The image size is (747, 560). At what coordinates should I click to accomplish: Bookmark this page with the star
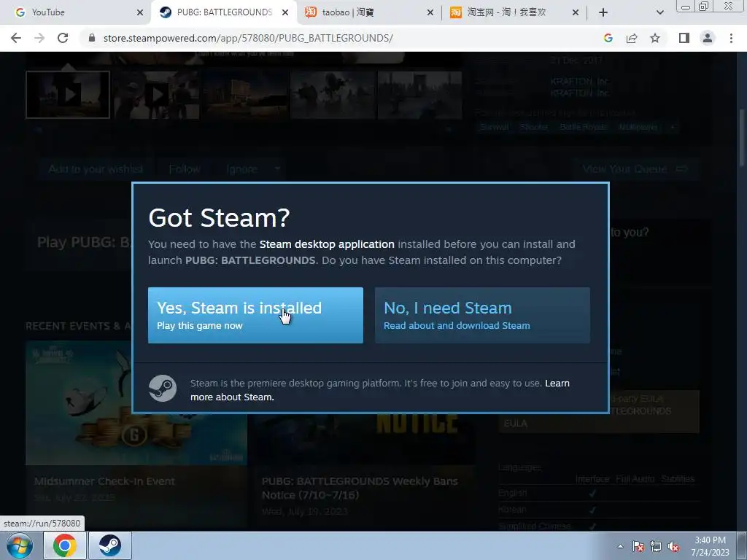(655, 38)
